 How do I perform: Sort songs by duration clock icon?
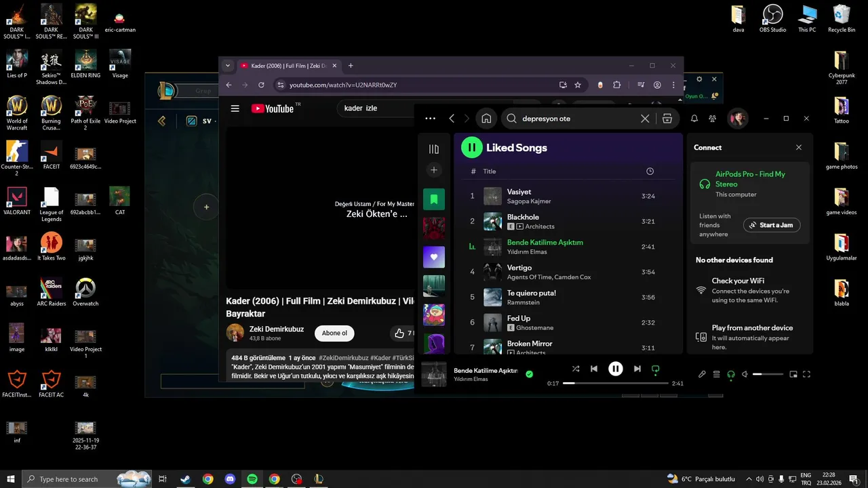tap(650, 171)
